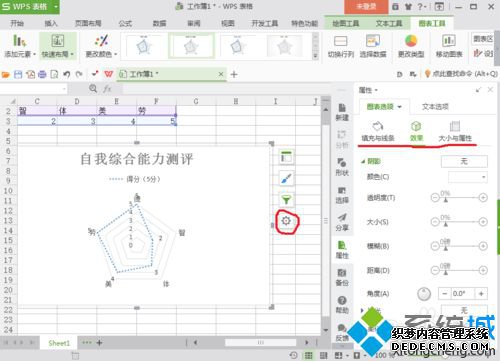
Task: Click the chart elements icon beside the chart
Action: click(x=286, y=157)
